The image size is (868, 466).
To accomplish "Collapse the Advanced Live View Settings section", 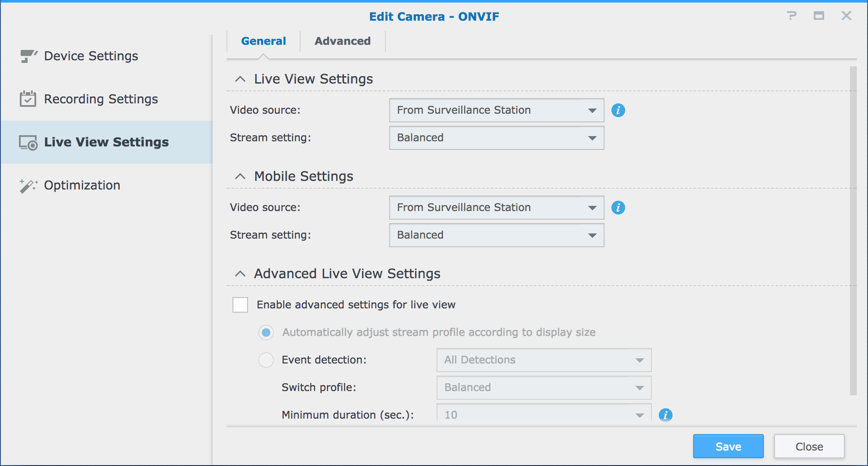I will pyautogui.click(x=240, y=273).
